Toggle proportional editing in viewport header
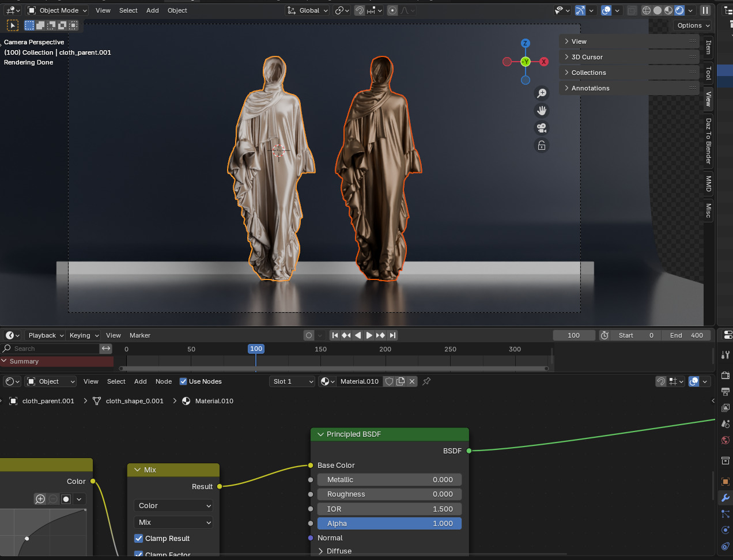 click(x=392, y=10)
